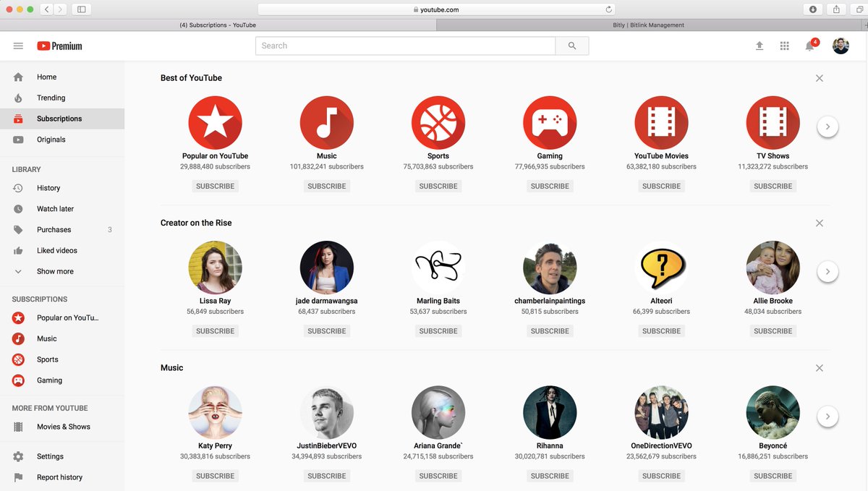Open Movies & Shows in sidebar
Viewport: 868px width, 491px height.
click(62, 427)
